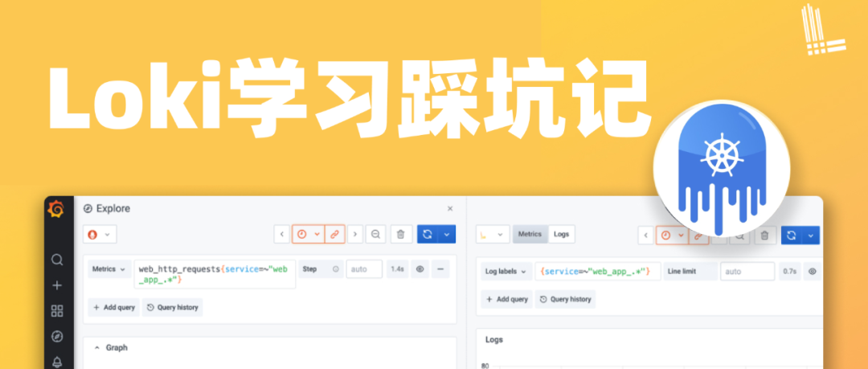The height and width of the screenshot is (369, 868).
Task: Zoom out time range in left pane
Action: [x=375, y=235]
